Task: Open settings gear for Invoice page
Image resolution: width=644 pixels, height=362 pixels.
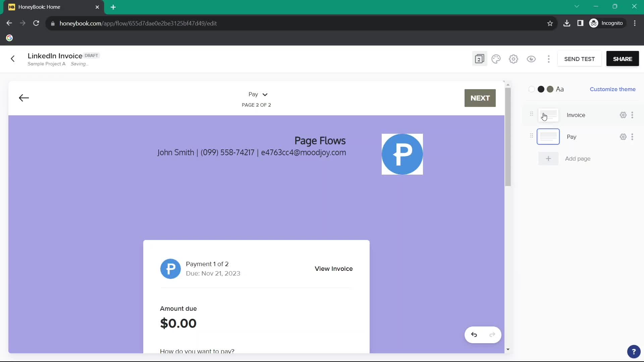Action: tap(623, 115)
